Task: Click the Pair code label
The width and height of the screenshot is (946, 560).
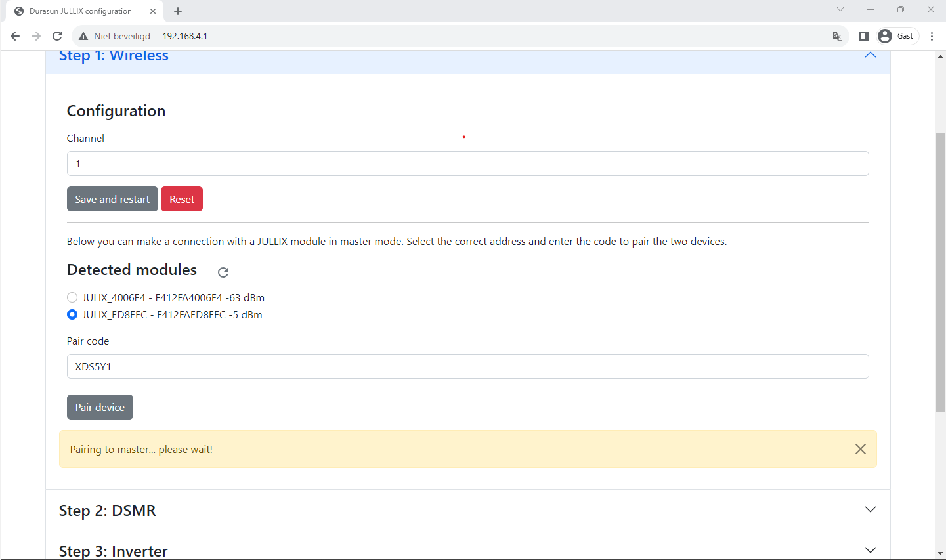Action: point(88,341)
